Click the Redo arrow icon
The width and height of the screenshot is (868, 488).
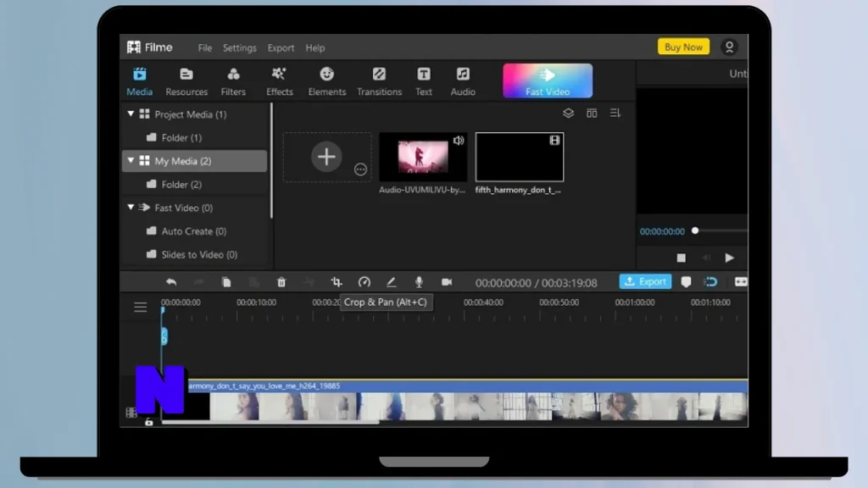click(198, 282)
